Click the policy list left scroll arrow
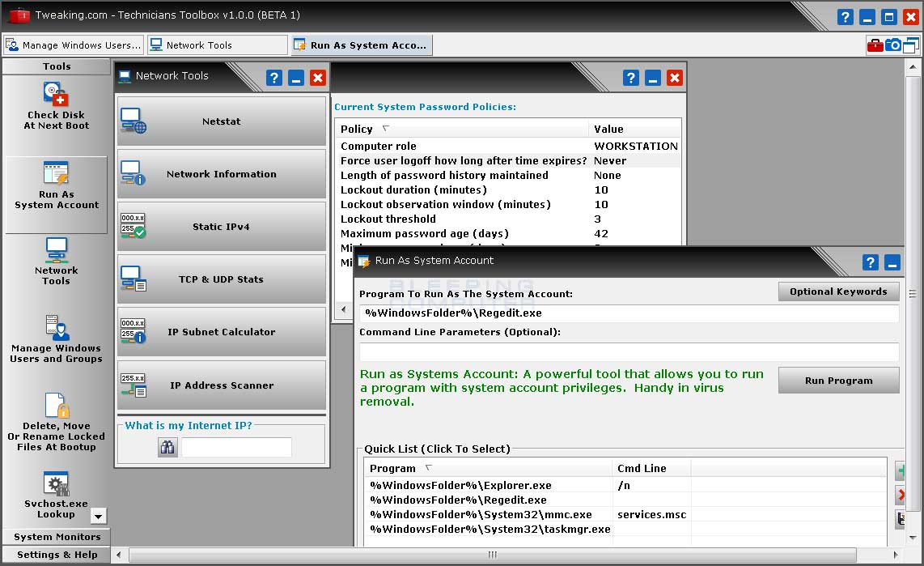The width and height of the screenshot is (924, 566). click(x=344, y=309)
